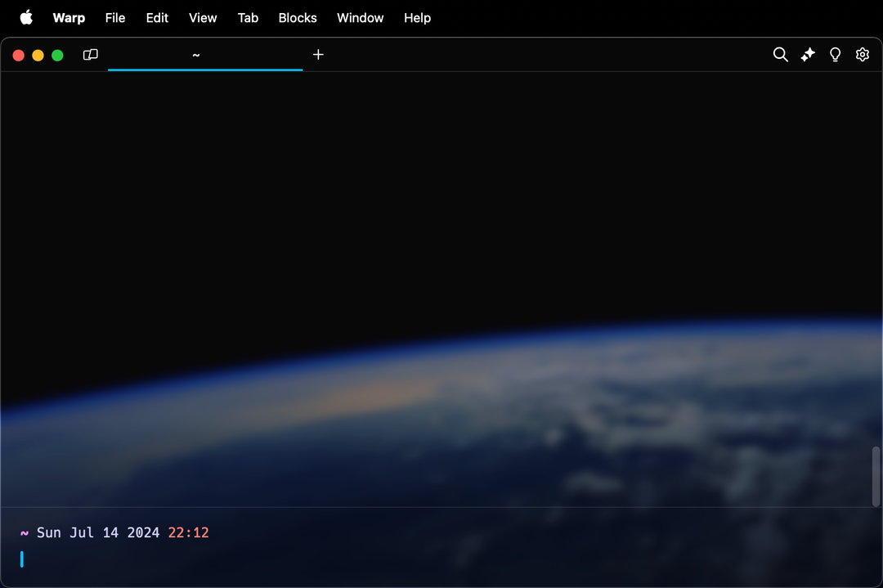
Task: Toggle the panel icon beside the window controls
Action: pyautogui.click(x=91, y=55)
